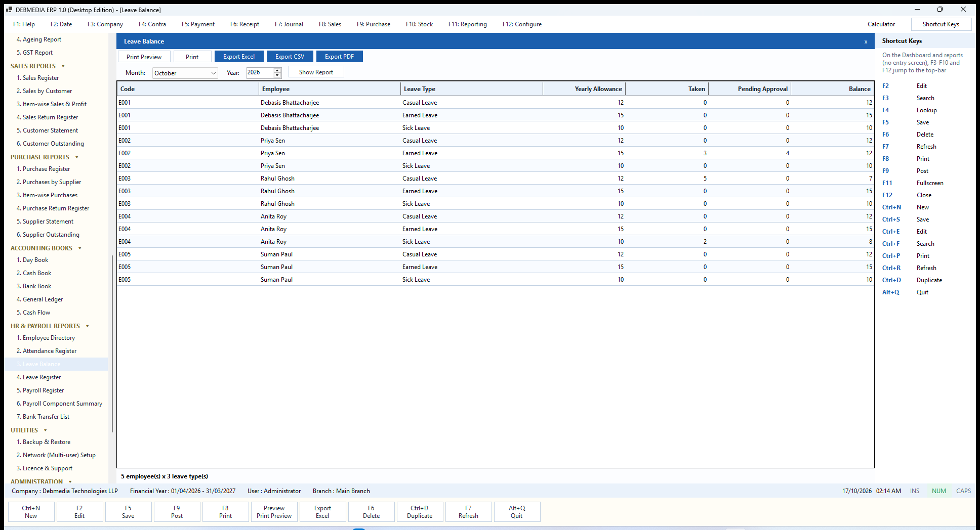
Task: Click the Export PDF button
Action: coord(339,57)
